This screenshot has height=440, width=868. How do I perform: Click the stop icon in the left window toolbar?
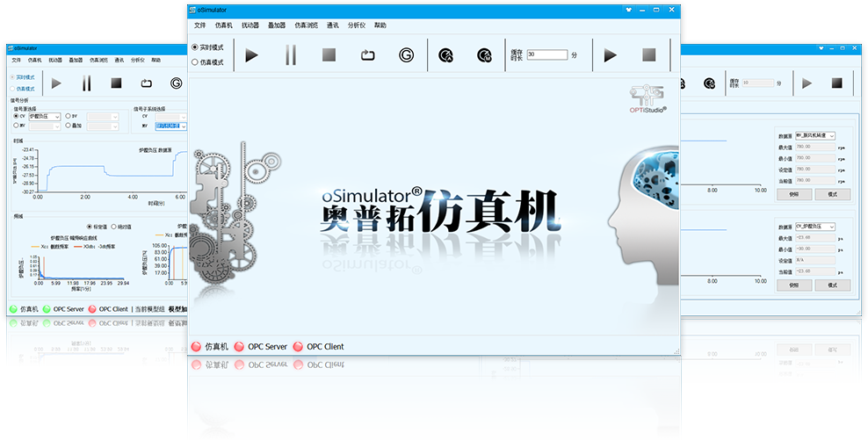(116, 83)
